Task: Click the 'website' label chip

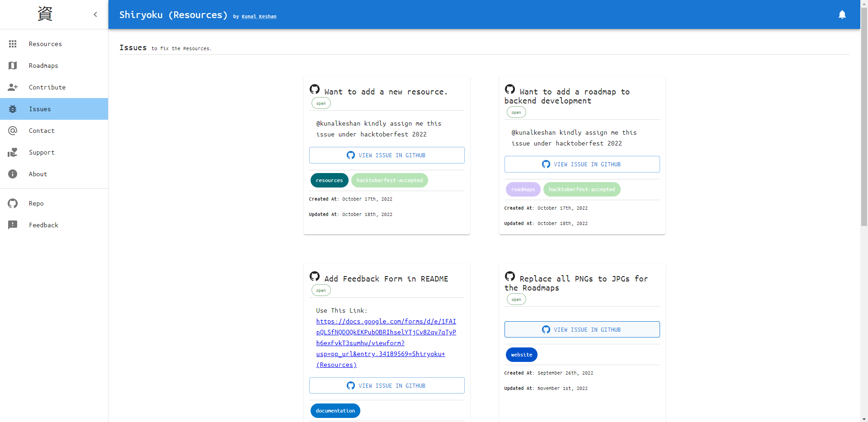Action: 522,355
